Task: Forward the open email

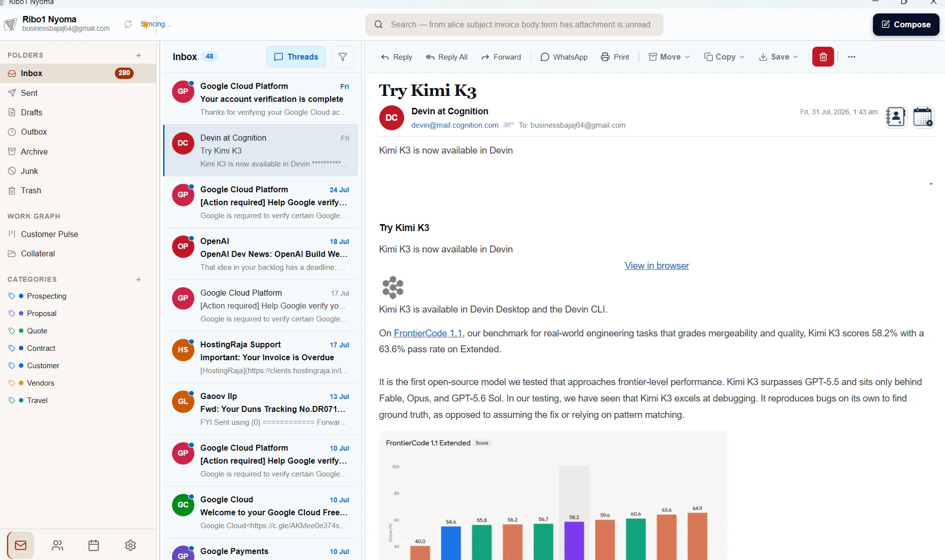Action: (x=501, y=57)
